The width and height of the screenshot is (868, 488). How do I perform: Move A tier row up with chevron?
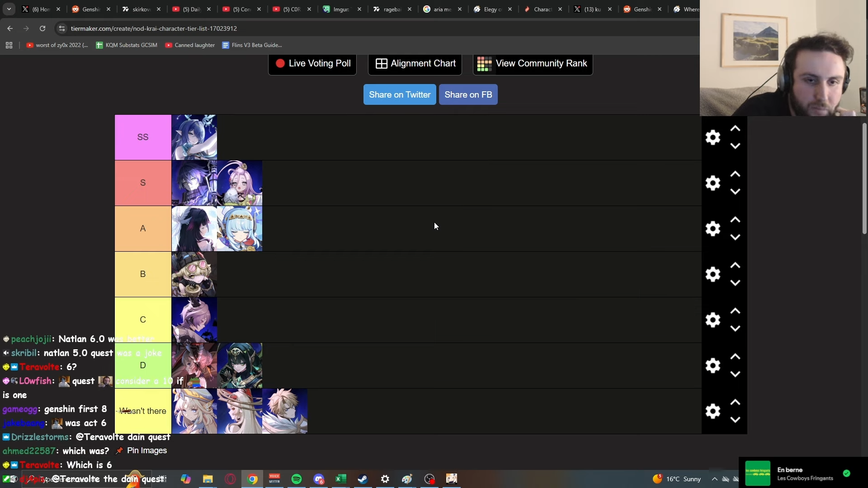click(x=736, y=220)
